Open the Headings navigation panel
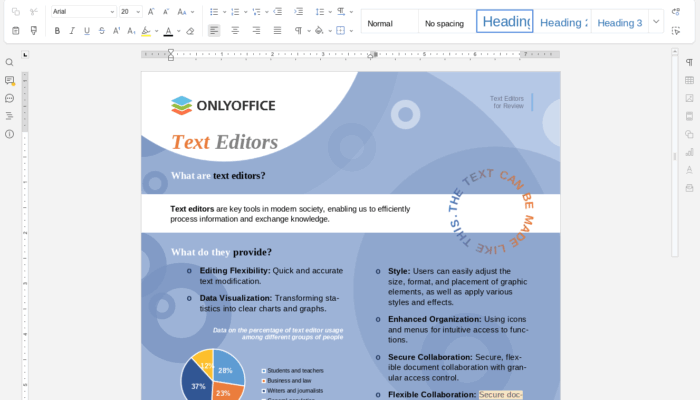Image resolution: width=700 pixels, height=400 pixels. (x=10, y=116)
